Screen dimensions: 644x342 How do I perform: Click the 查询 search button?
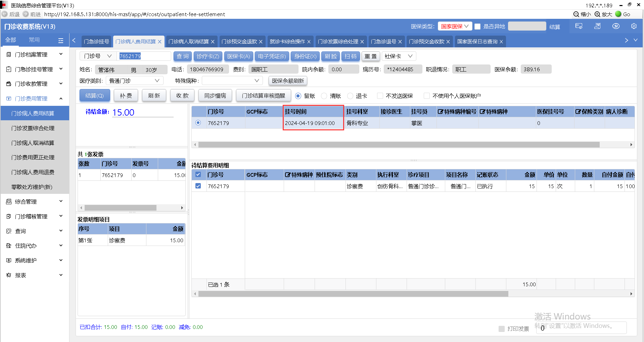click(183, 56)
